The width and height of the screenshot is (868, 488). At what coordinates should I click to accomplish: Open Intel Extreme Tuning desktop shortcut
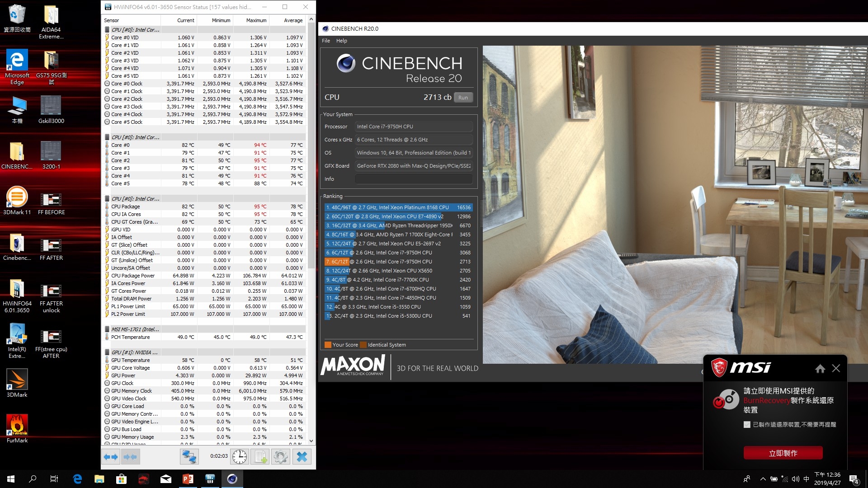17,341
